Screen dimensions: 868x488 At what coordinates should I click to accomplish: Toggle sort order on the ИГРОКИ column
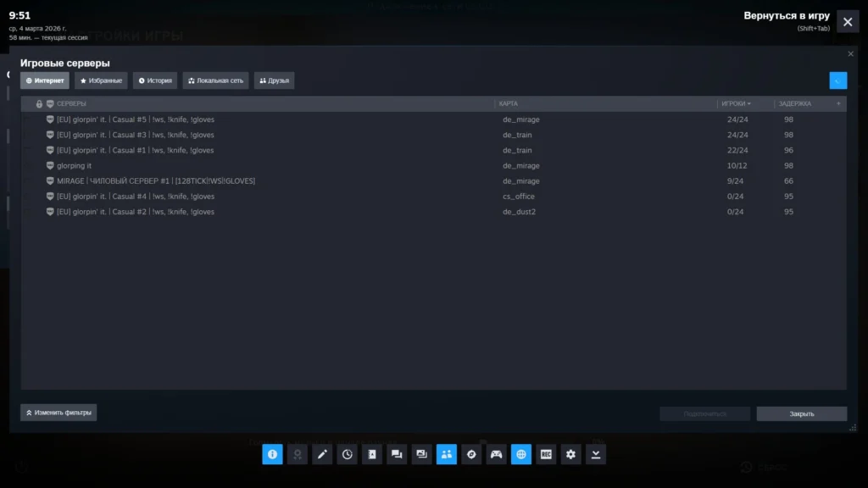(x=733, y=103)
